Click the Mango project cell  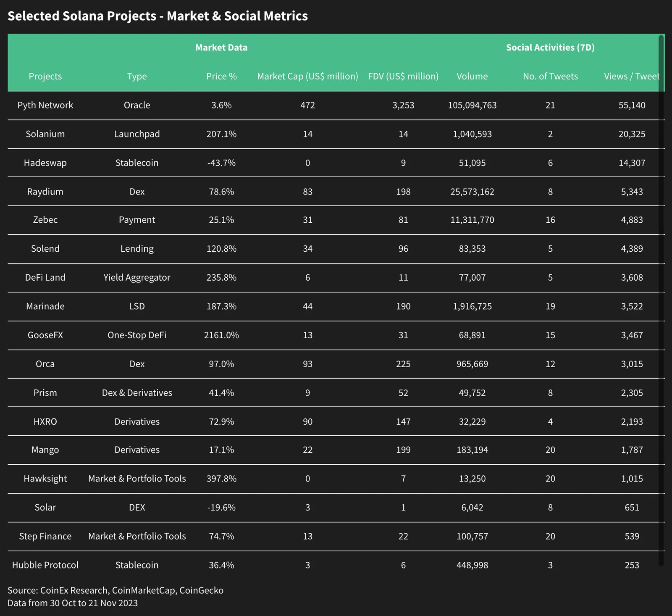pos(45,450)
